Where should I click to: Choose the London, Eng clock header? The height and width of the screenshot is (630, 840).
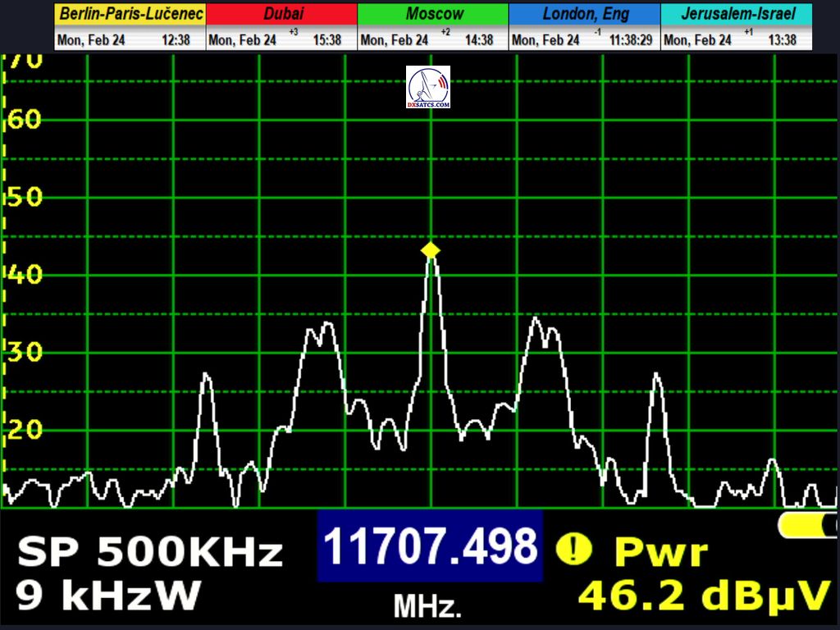(x=584, y=14)
